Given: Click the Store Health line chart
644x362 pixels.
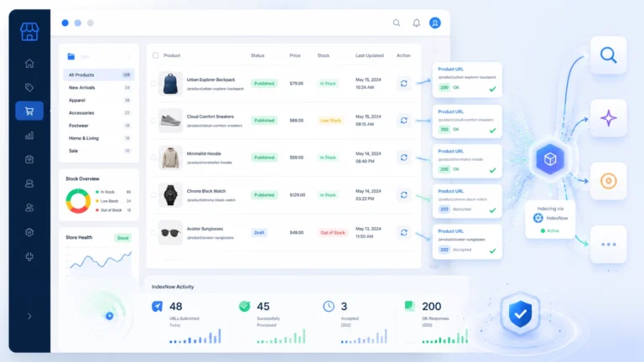Looking at the screenshot, I should coord(101,260).
